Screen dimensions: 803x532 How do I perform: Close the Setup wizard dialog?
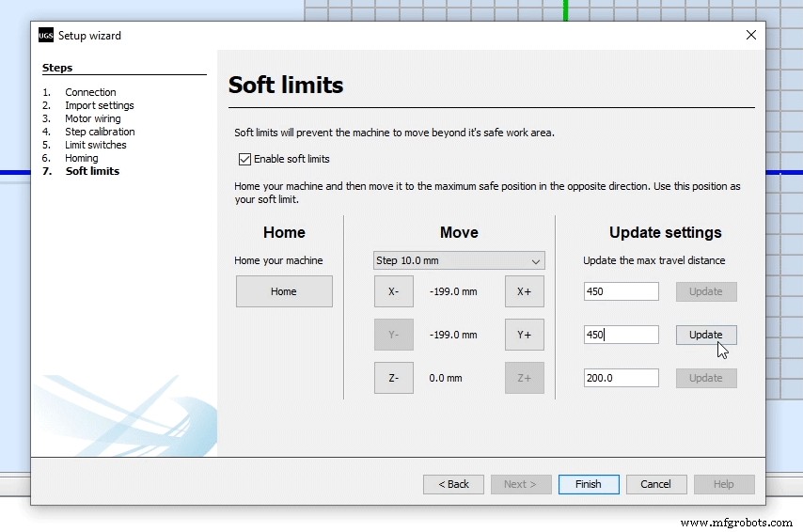750,36
